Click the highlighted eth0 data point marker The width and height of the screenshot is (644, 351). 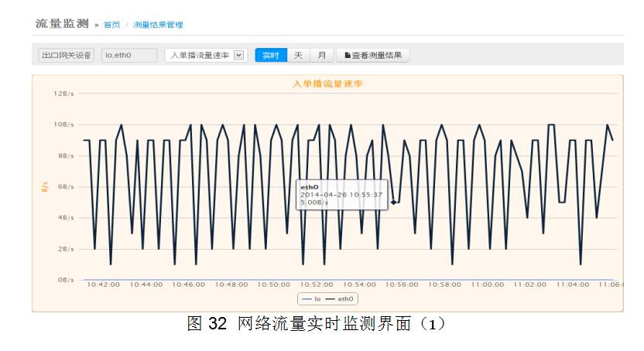[393, 203]
